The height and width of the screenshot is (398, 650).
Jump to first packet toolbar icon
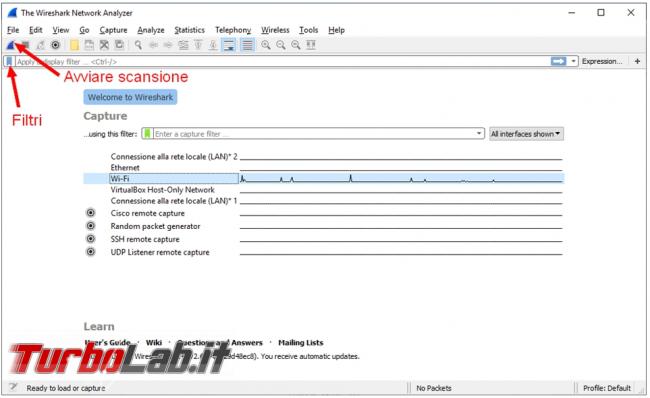pyautogui.click(x=198, y=44)
